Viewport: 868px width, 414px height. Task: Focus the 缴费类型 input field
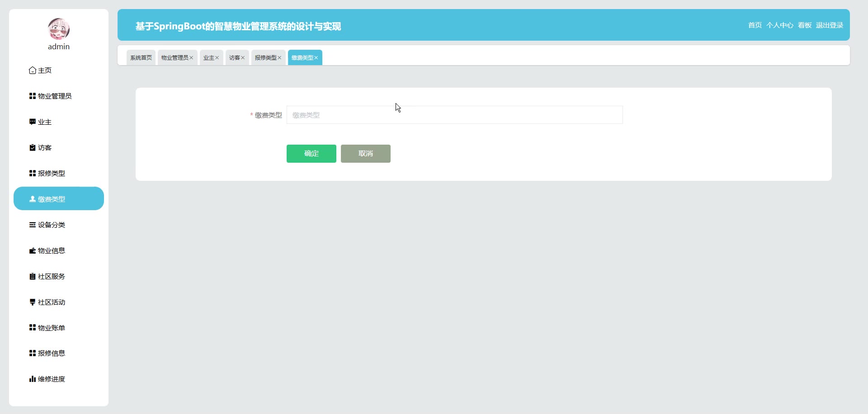455,115
